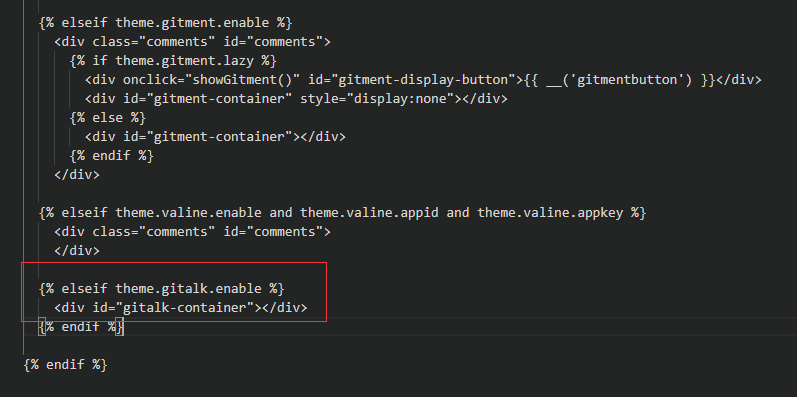Click the gitalk-container div line
Screen dimensions: 797x397
[x=181, y=308]
